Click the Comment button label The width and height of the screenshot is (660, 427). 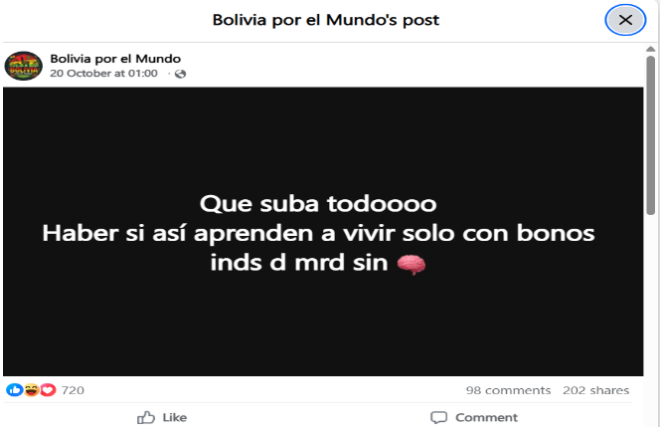tap(487, 417)
